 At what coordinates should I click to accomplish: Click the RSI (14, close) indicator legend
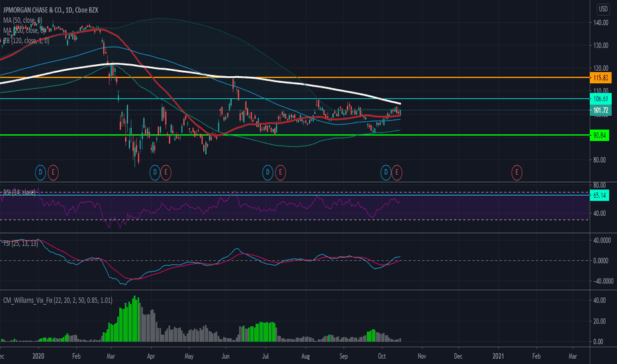(x=19, y=192)
